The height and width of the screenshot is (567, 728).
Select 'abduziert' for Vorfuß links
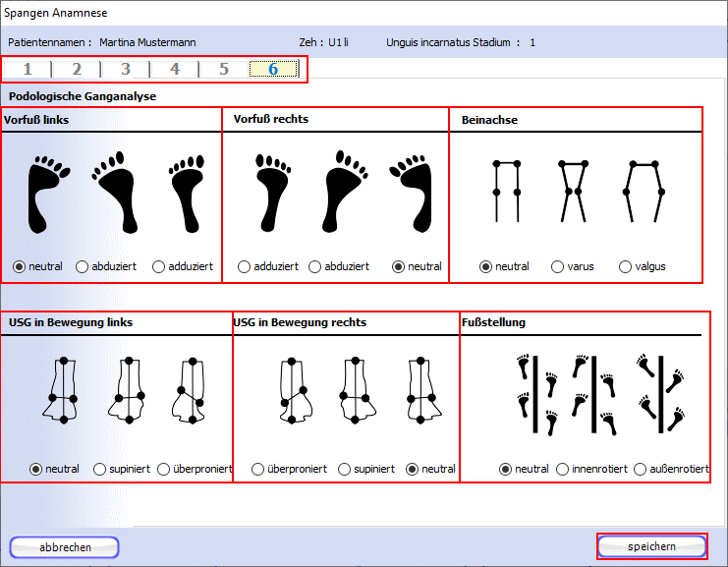[83, 266]
